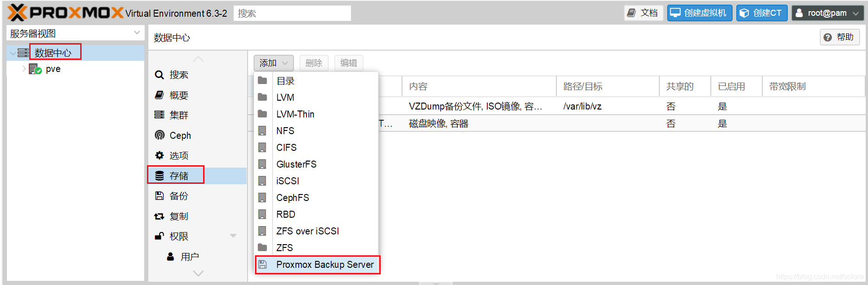Sort by the 内容 column header
This screenshot has height=285, width=868.
tap(479, 86)
